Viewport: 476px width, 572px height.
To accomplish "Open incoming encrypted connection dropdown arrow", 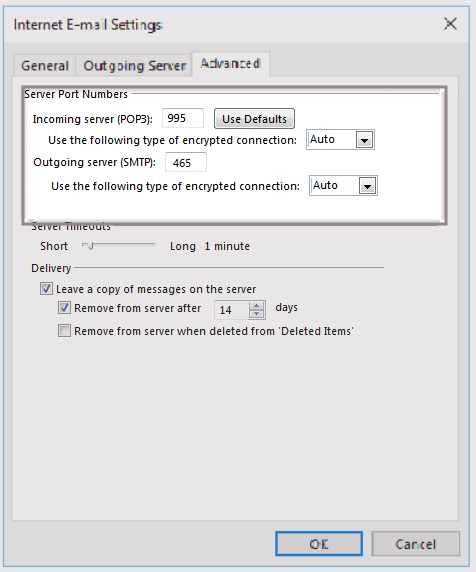I will click(x=364, y=140).
